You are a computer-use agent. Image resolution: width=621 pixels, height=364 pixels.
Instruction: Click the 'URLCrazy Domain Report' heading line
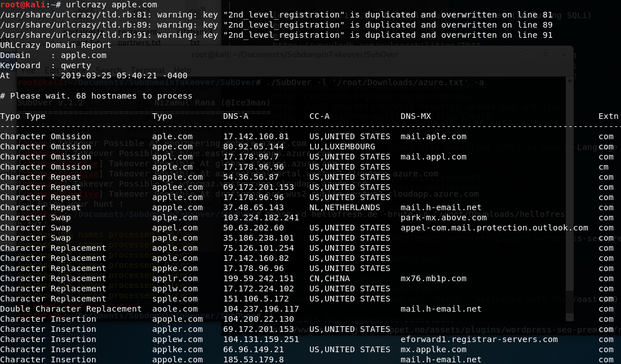tap(56, 45)
